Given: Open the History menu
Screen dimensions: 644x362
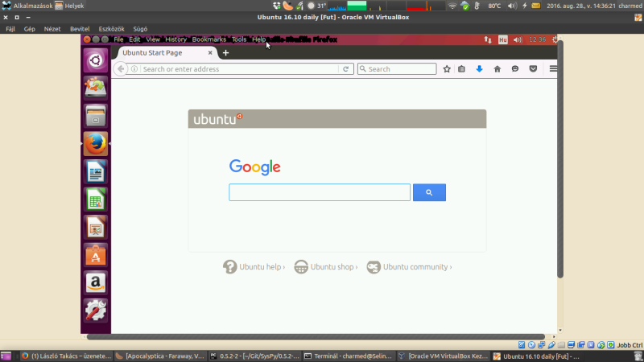Looking at the screenshot, I should 175,39.
